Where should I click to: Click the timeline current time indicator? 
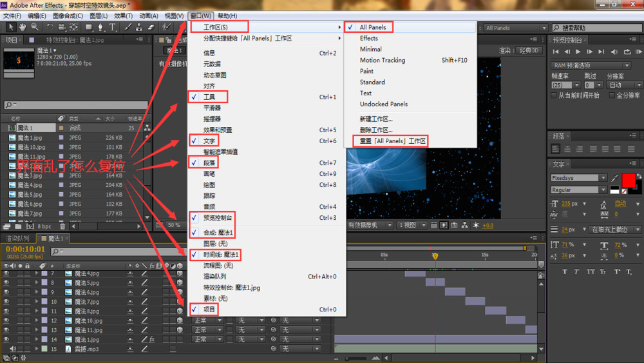click(435, 256)
